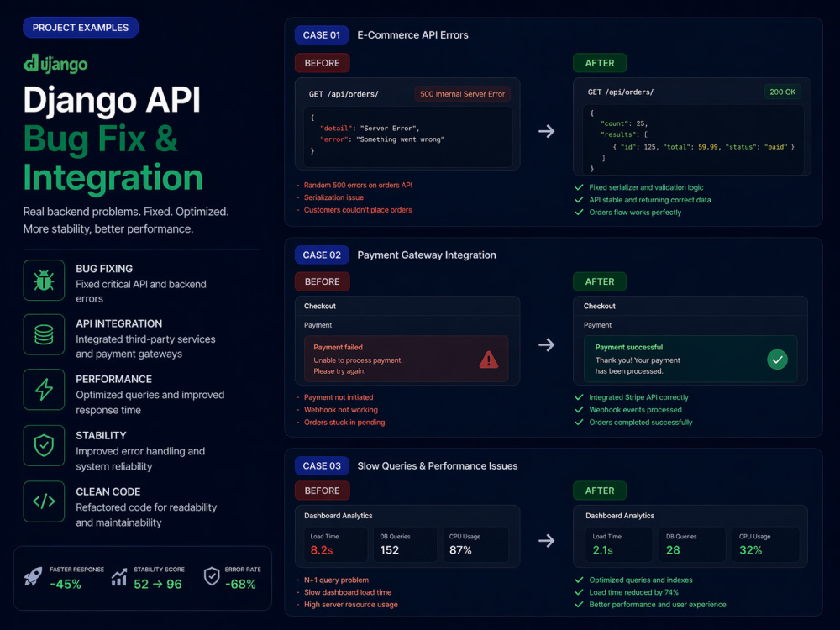Click checkmark next to Orders completed successfully
The width and height of the screenshot is (840, 630).
[579, 423]
